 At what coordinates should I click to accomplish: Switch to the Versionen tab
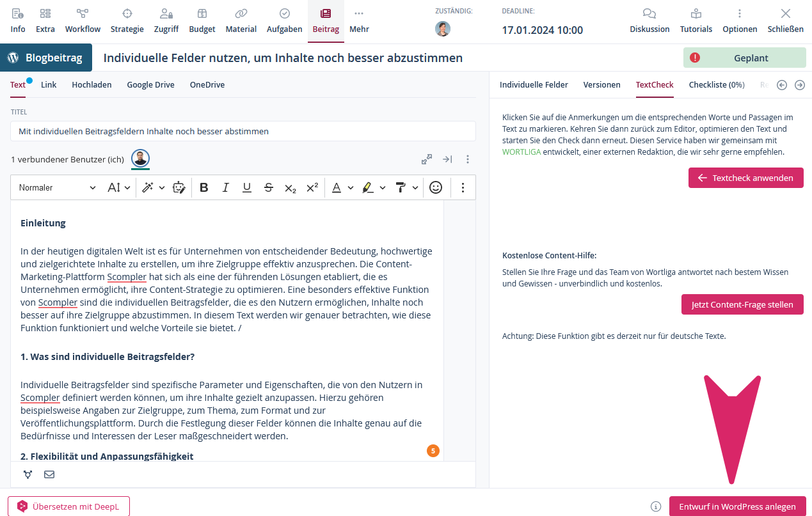tap(601, 84)
